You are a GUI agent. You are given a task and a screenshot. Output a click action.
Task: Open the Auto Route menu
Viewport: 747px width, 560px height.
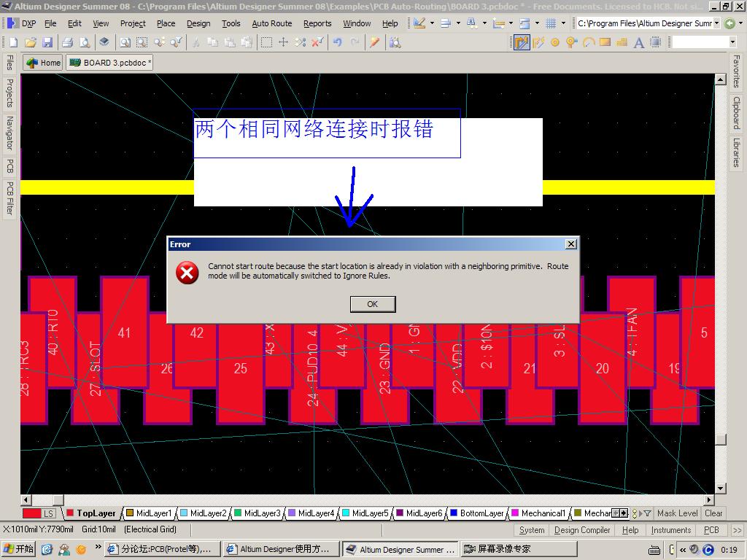pos(271,23)
